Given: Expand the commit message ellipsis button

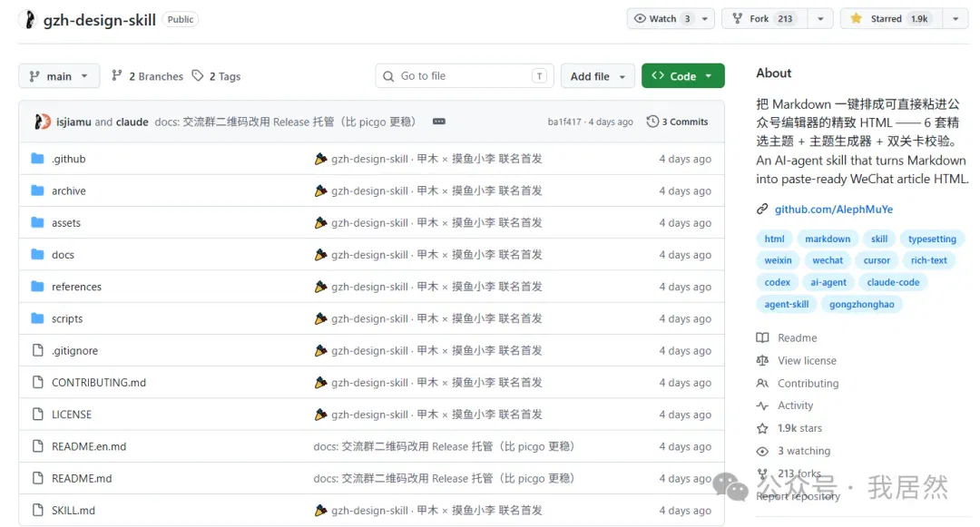Looking at the screenshot, I should coord(439,122).
